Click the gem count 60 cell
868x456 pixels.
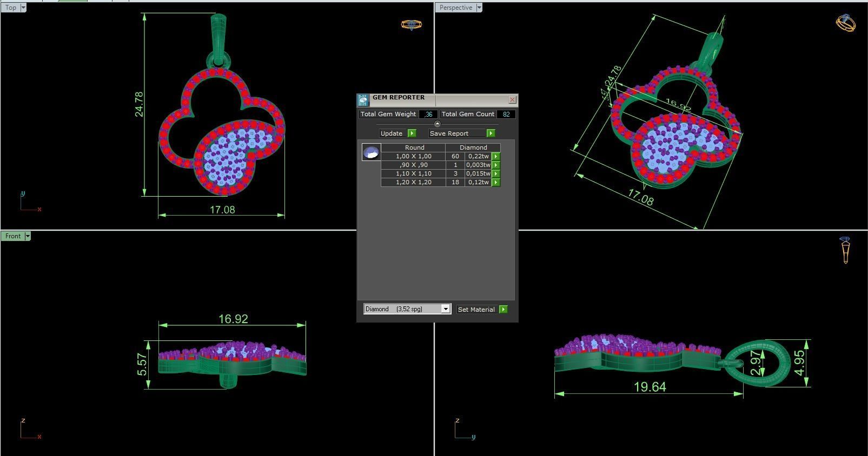455,156
